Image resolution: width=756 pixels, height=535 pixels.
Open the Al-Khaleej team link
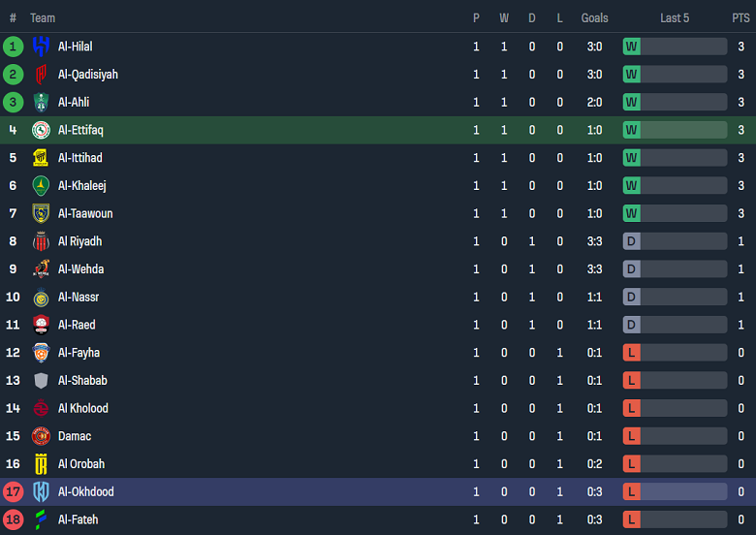coord(81,186)
